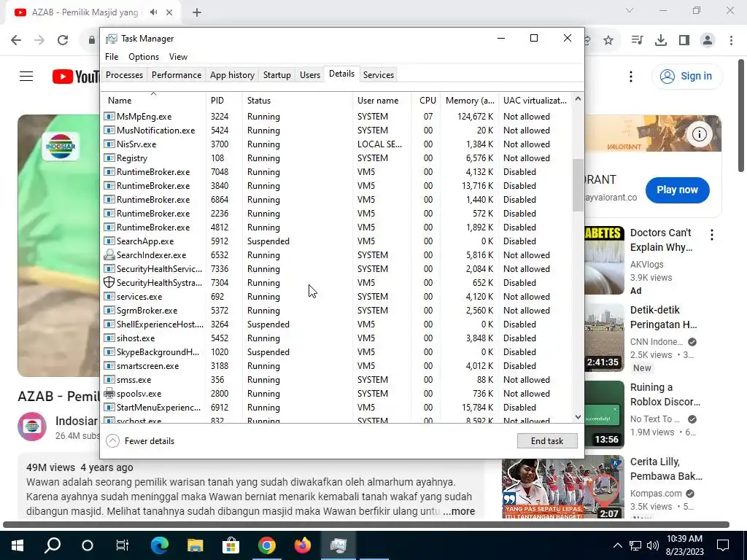The image size is (747, 560).
Task: Switch to the Services tab
Action: [x=379, y=75]
